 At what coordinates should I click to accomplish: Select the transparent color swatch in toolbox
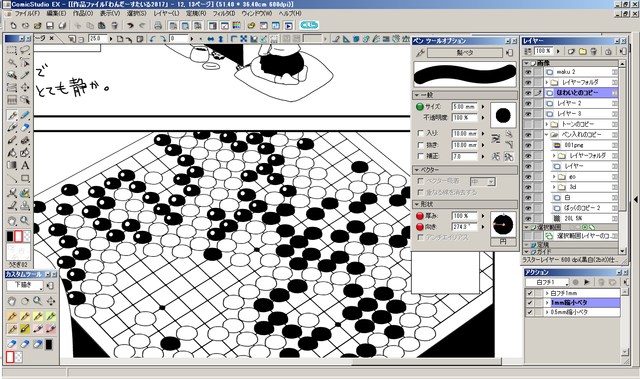(x=27, y=237)
